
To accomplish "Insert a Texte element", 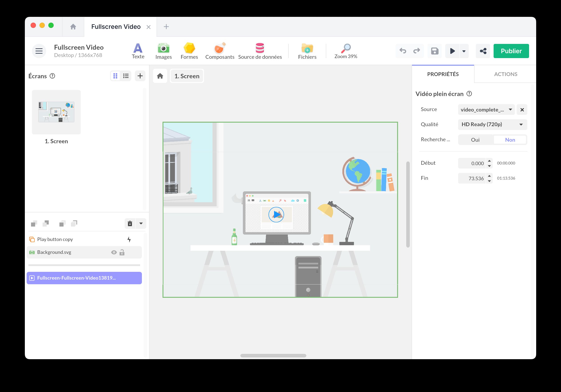I will 138,51.
